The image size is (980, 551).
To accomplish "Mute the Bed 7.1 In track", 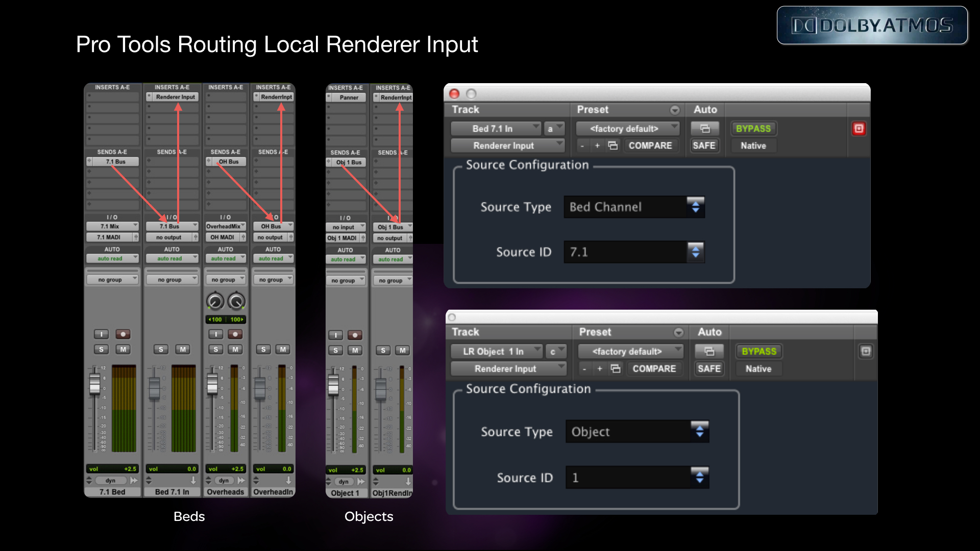I will [x=182, y=349].
